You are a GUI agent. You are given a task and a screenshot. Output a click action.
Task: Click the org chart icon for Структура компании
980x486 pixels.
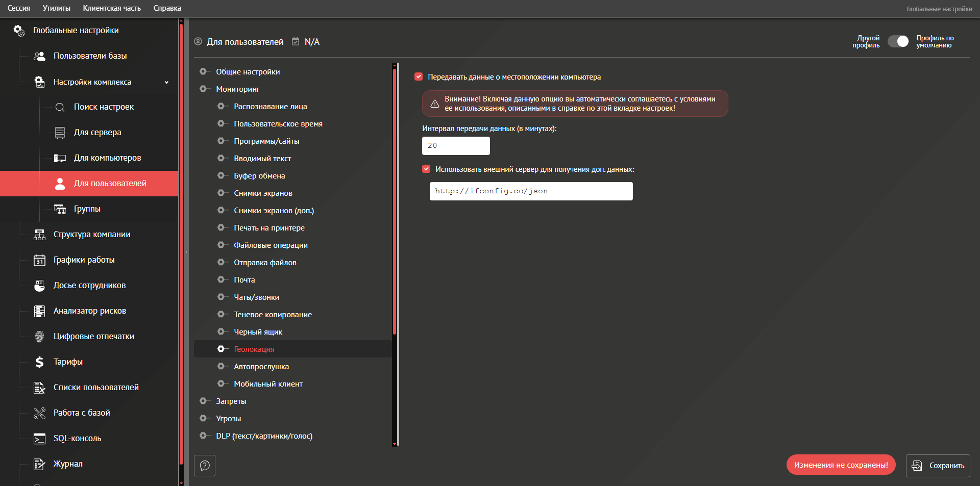click(39, 235)
